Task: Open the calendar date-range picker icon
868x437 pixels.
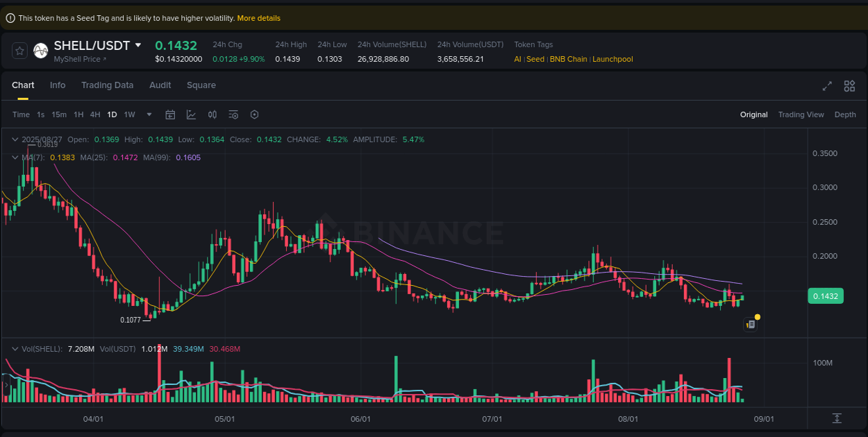Action: (x=170, y=114)
